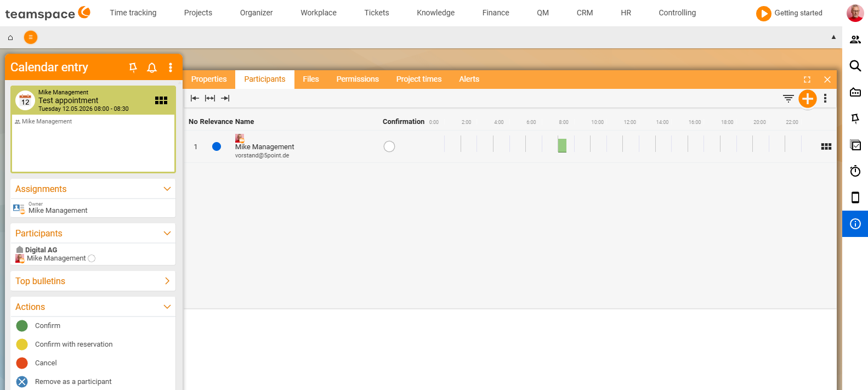Toggle confirmation circle for Mike Management row
This screenshot has width=868, height=390.
(389, 146)
